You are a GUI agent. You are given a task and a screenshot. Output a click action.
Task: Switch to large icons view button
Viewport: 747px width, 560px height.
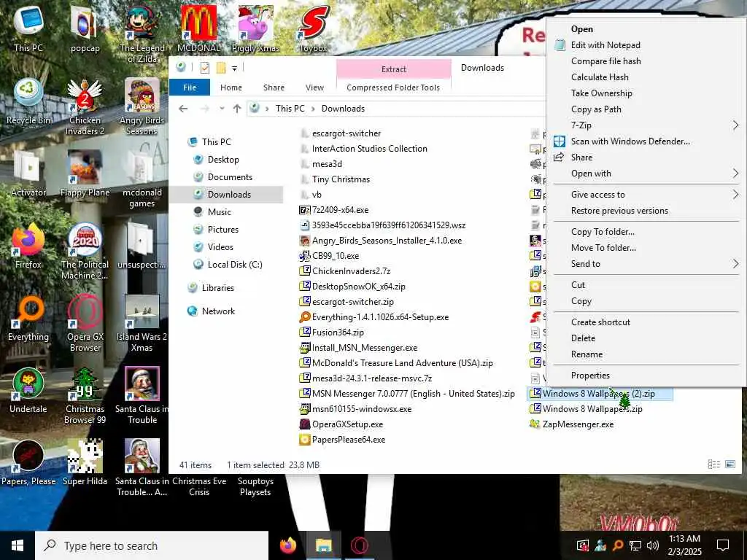(729, 464)
